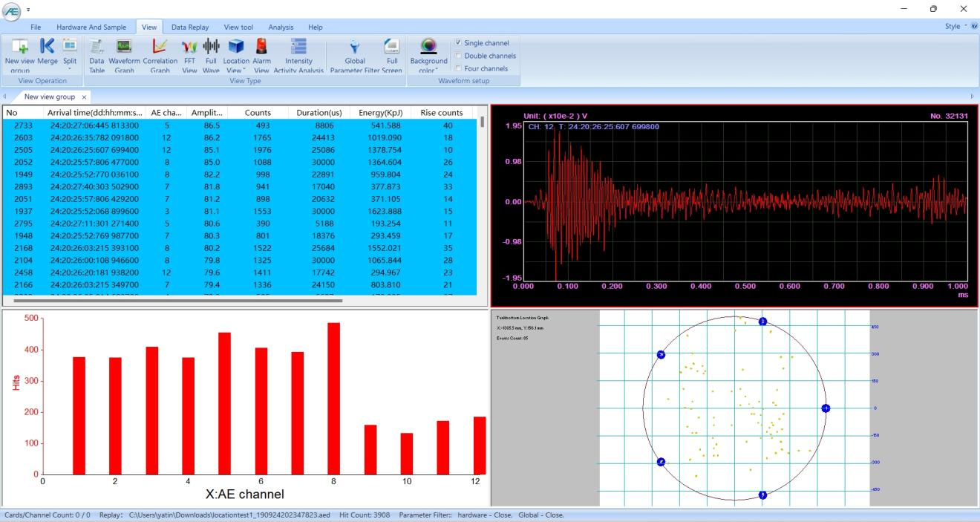Enable the Single channel checkbox

tap(459, 43)
